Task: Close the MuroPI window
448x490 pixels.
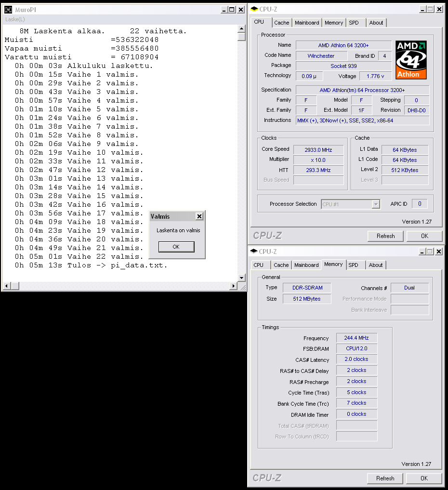Action: point(241,10)
